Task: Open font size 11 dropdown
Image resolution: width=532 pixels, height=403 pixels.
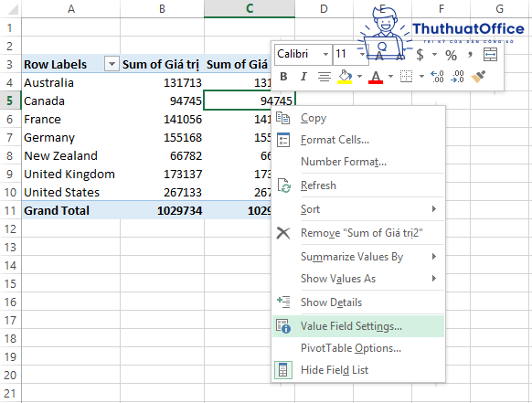Action: 362,54
